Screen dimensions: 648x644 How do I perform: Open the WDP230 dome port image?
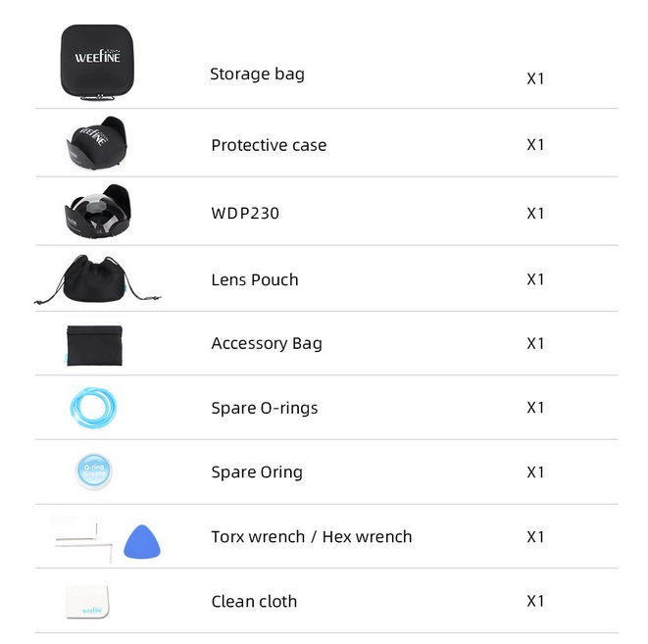[98, 212]
